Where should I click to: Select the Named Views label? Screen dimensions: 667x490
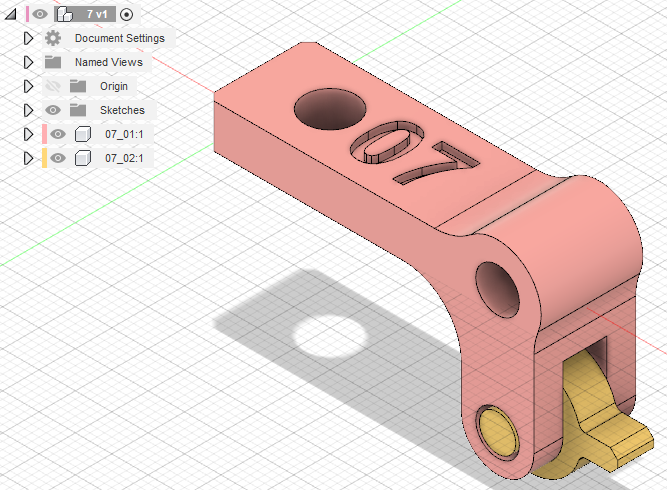click(x=109, y=62)
